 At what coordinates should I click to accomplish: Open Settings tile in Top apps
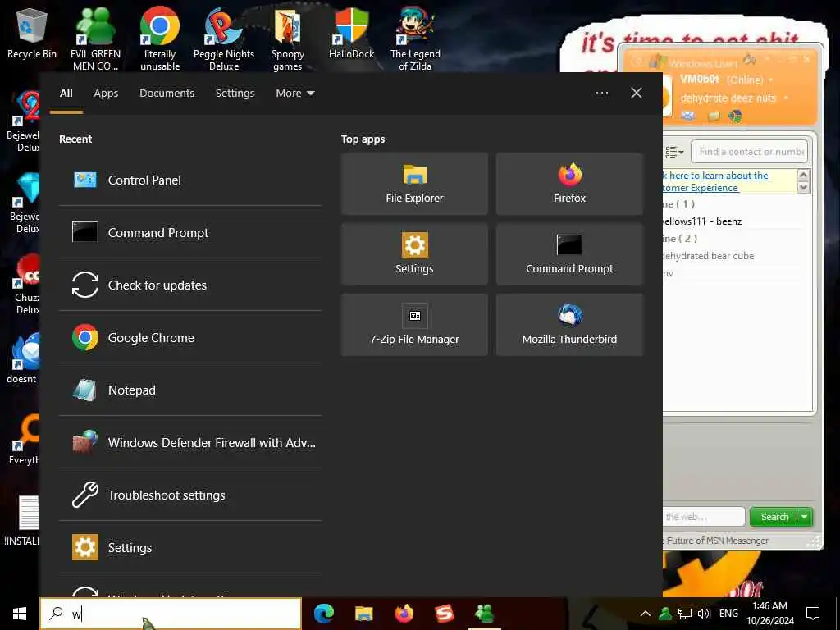(414, 254)
